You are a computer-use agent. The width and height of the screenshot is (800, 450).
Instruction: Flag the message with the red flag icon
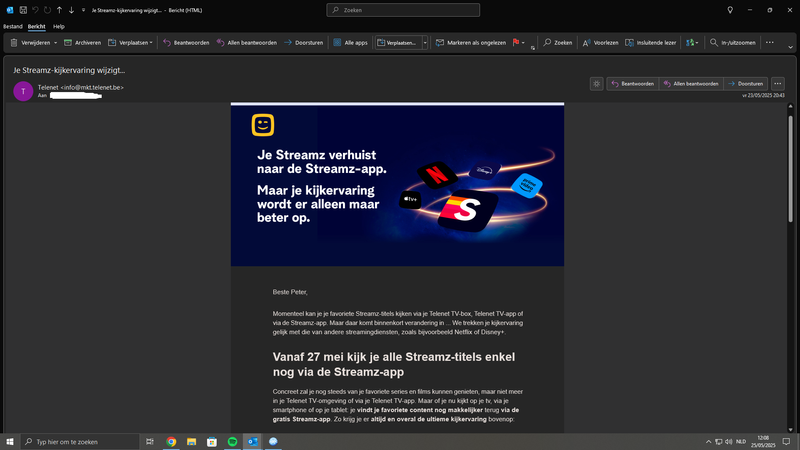(516, 42)
